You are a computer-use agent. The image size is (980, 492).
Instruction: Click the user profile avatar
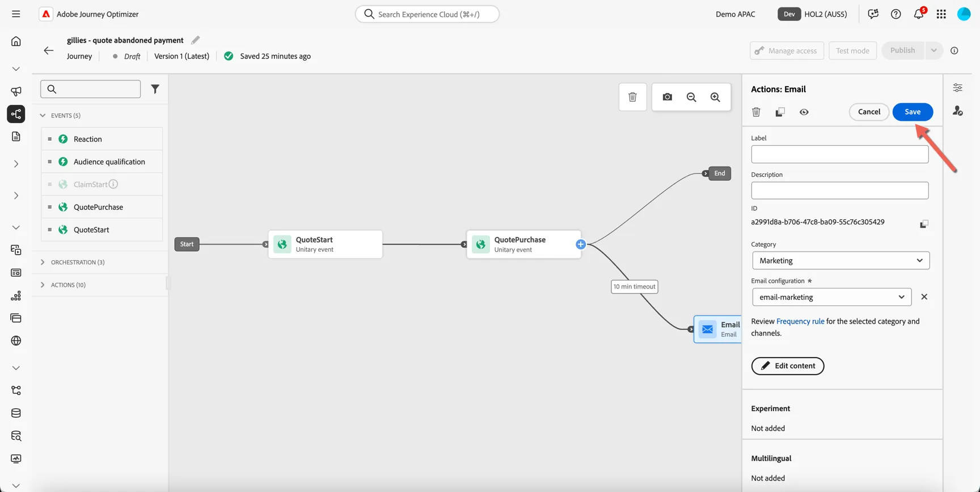coord(964,14)
